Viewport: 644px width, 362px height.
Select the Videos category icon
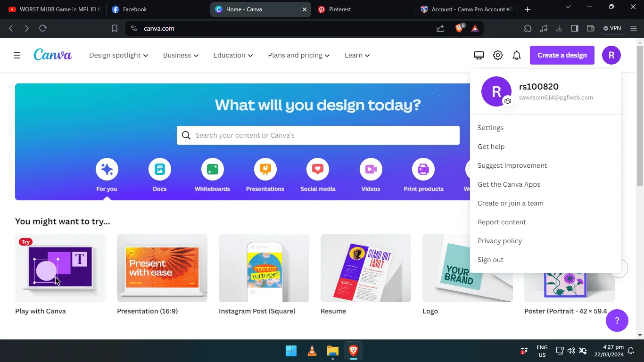(x=371, y=169)
